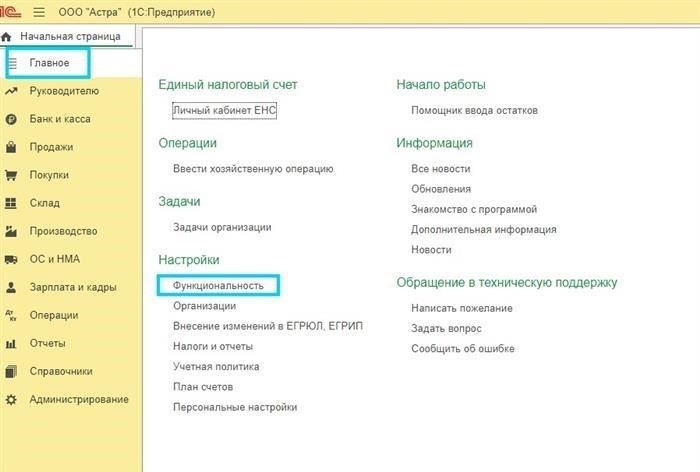Click the Руководителю chart icon
The height and width of the screenshot is (472, 700).
tap(11, 91)
